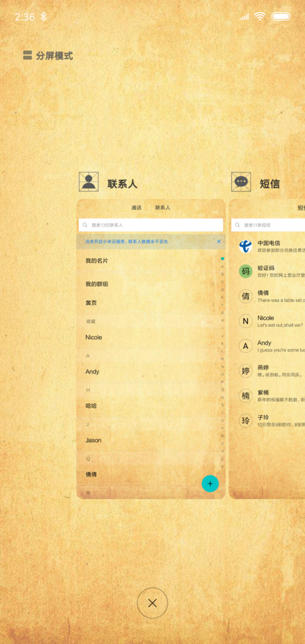305x644 pixels.
Task: Tap the teal add contact plus button
Action: pos(210,483)
